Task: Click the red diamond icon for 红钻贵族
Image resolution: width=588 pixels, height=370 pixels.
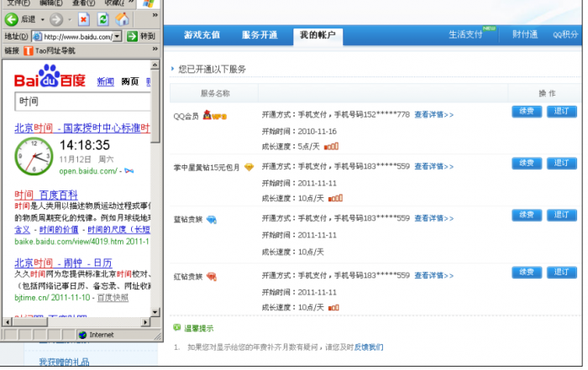Action: (x=212, y=277)
